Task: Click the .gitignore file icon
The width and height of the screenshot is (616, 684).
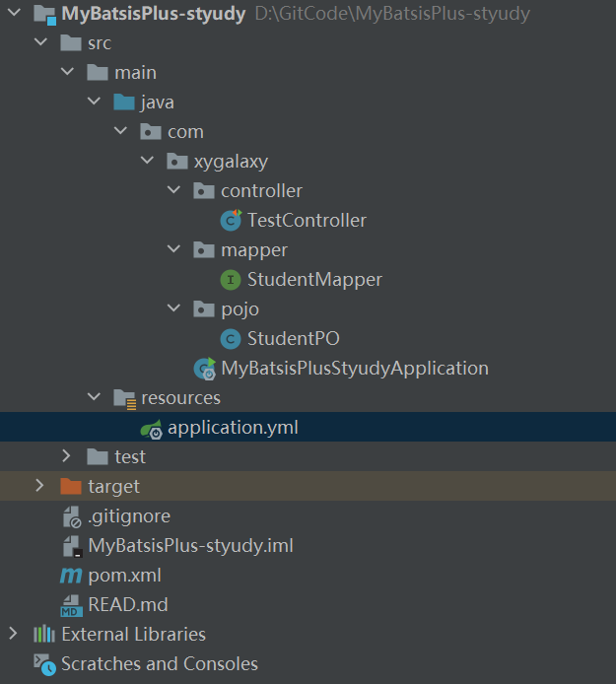Action: pos(71,516)
